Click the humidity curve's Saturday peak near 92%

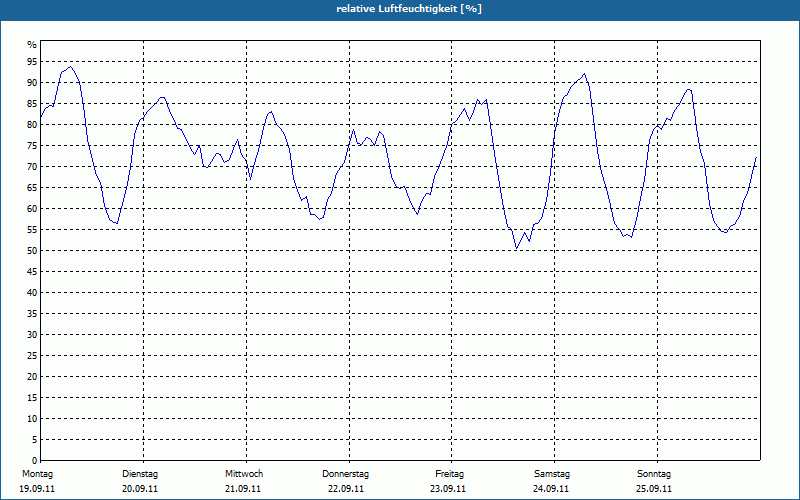[x=584, y=73]
